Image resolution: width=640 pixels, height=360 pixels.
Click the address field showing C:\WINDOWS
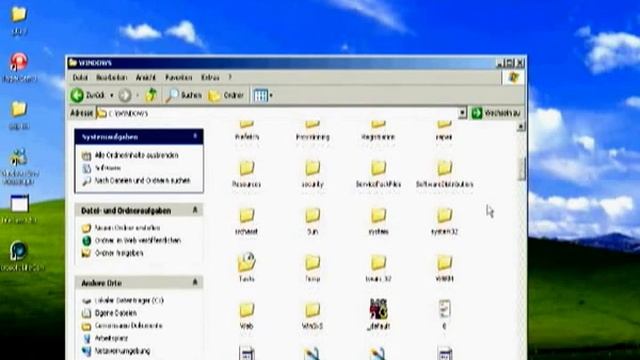point(276,113)
